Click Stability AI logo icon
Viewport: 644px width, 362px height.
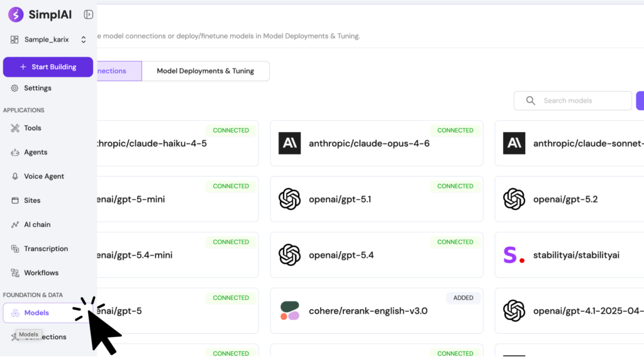click(514, 255)
